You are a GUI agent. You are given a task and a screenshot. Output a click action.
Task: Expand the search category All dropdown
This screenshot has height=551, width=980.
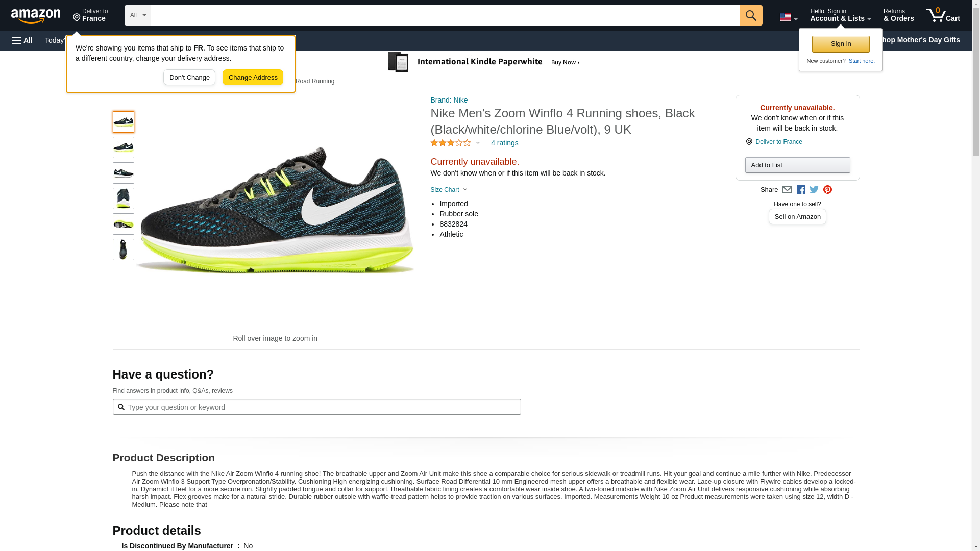tap(137, 15)
